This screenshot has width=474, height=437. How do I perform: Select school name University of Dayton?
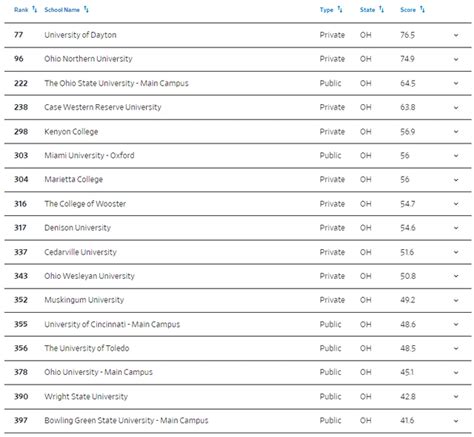[x=80, y=35]
